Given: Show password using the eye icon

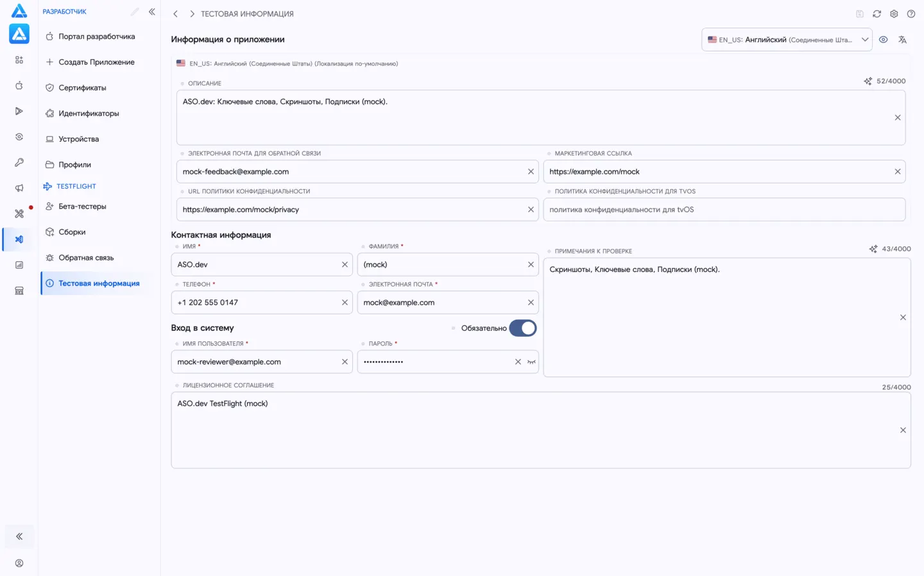Looking at the screenshot, I should pos(531,362).
